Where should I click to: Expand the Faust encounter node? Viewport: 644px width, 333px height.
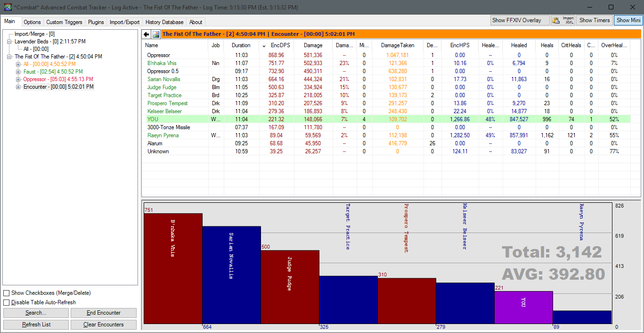pyautogui.click(x=18, y=72)
